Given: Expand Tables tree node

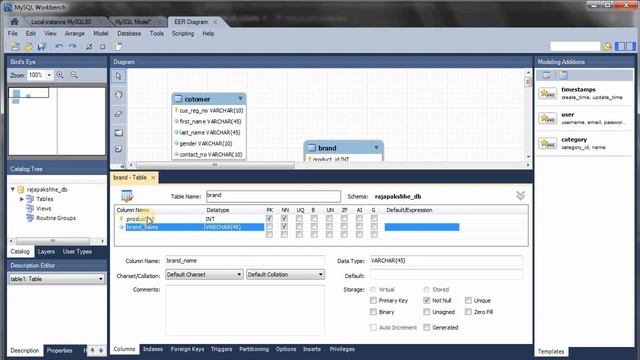Looking at the screenshot, I should (22, 199).
